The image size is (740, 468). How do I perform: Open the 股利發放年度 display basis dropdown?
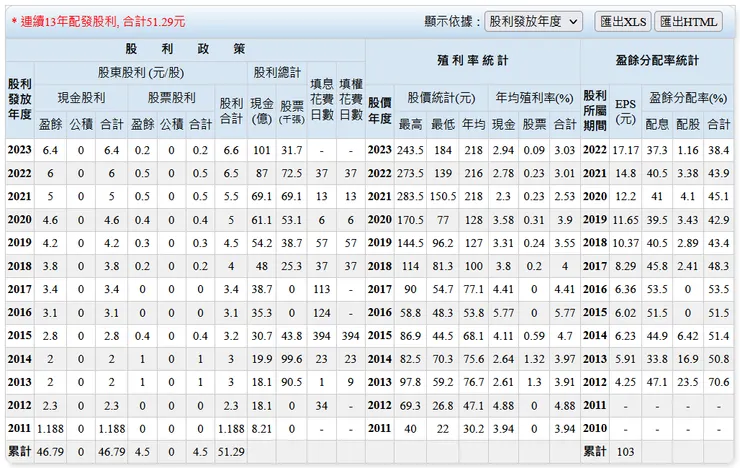click(533, 22)
